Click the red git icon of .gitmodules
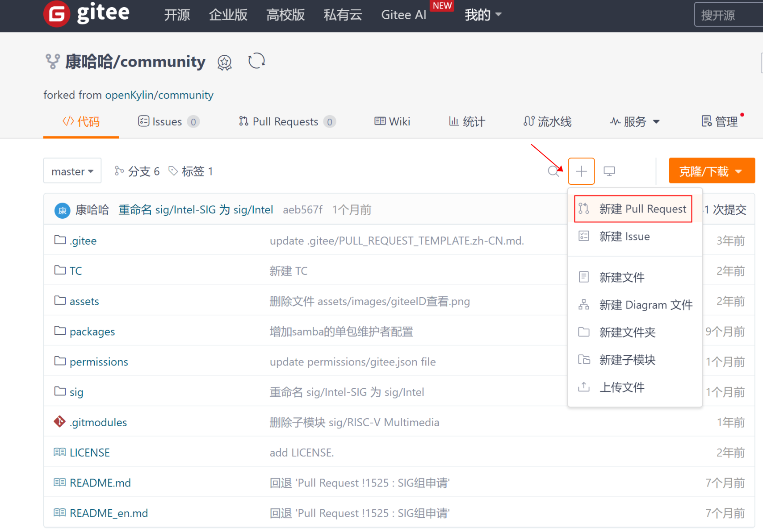 (x=59, y=421)
